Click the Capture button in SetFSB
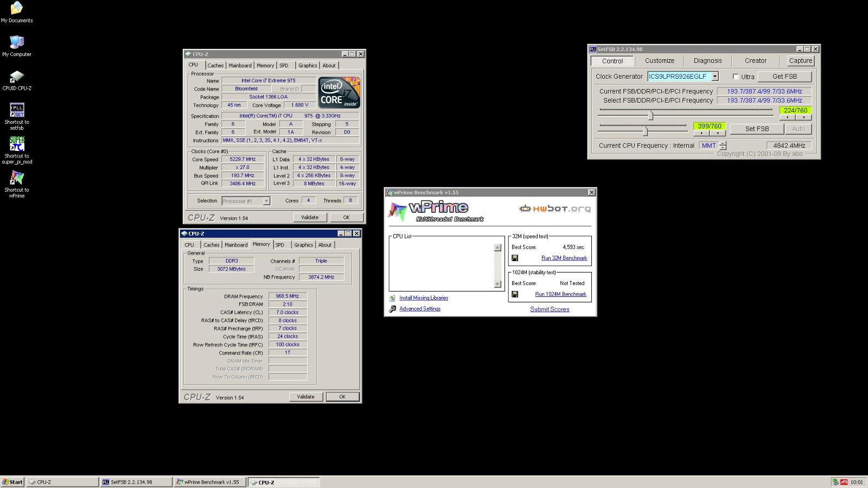Image resolution: width=868 pixels, height=488 pixels. pyautogui.click(x=800, y=61)
